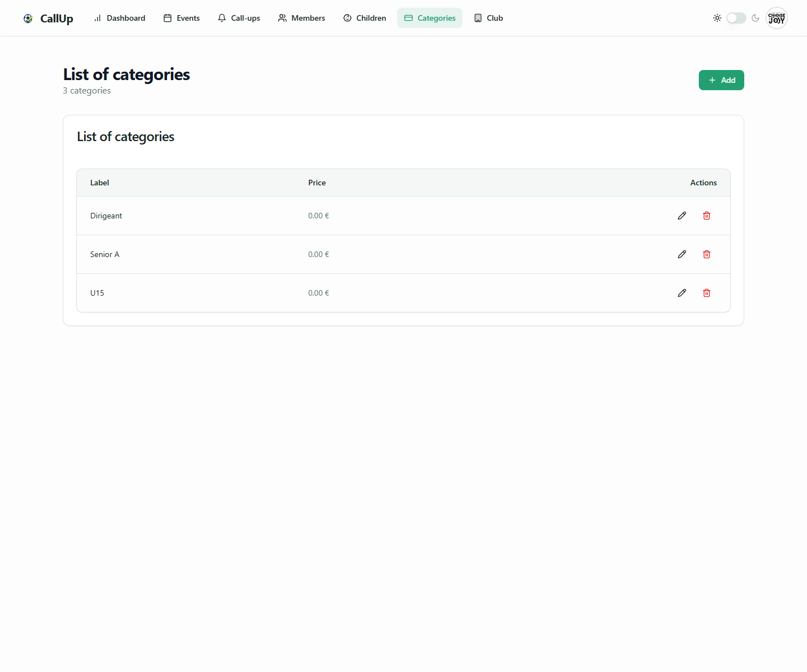Screen dimensions: 807x672
Task: Delete the Dirigeant category
Action: tap(707, 216)
